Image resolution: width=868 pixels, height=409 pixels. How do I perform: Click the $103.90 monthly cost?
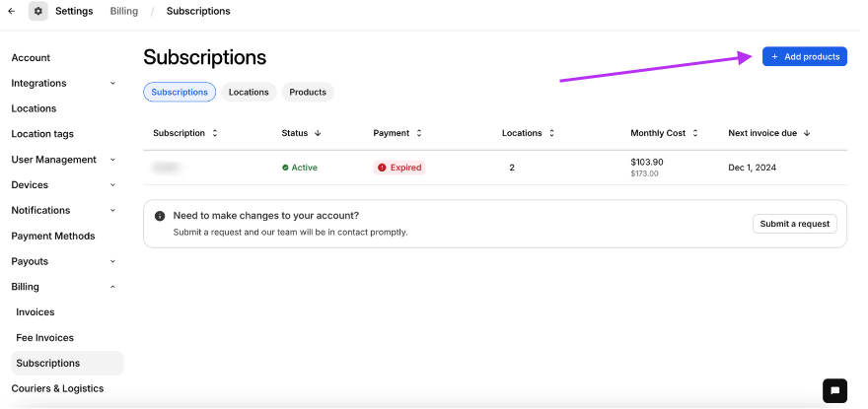click(647, 163)
